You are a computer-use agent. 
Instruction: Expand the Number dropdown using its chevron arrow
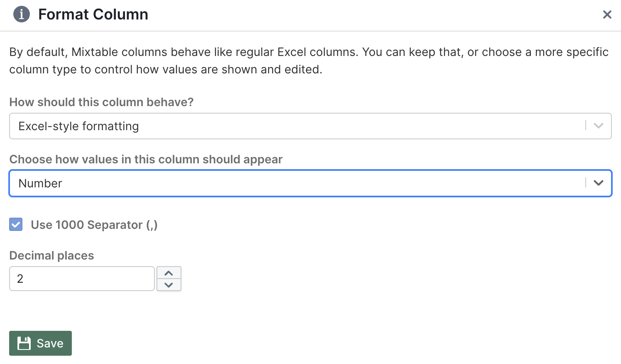pos(598,183)
